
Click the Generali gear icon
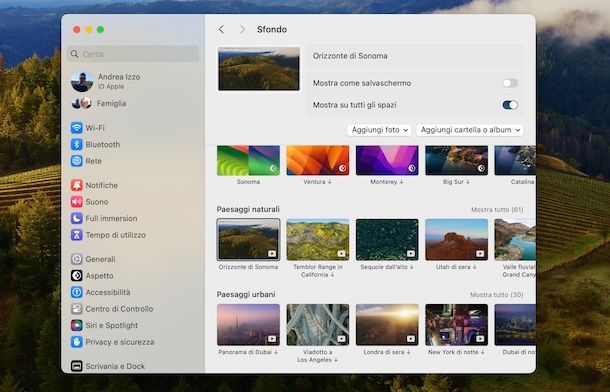pyautogui.click(x=77, y=259)
